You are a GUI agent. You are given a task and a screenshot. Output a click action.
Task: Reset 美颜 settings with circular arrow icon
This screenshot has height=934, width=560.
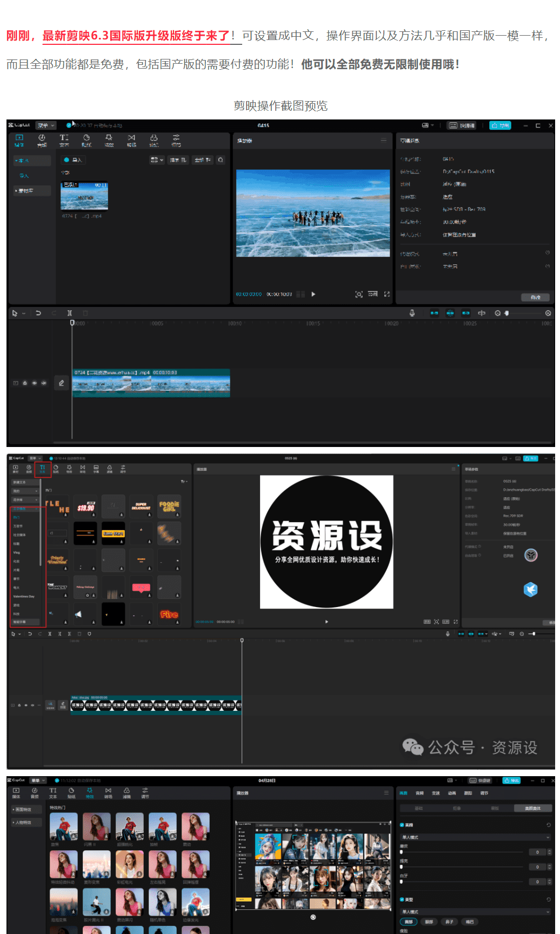click(x=548, y=825)
